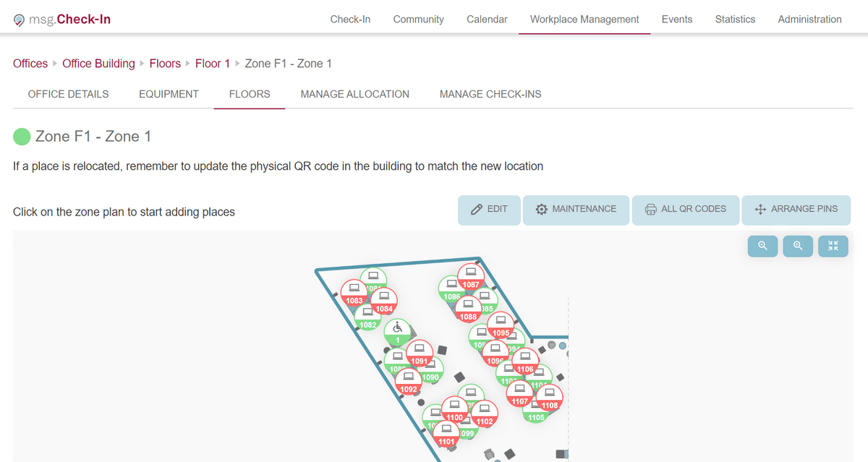The width and height of the screenshot is (868, 462).
Task: Choose workplace pin 1092 on the plan
Action: click(x=409, y=382)
